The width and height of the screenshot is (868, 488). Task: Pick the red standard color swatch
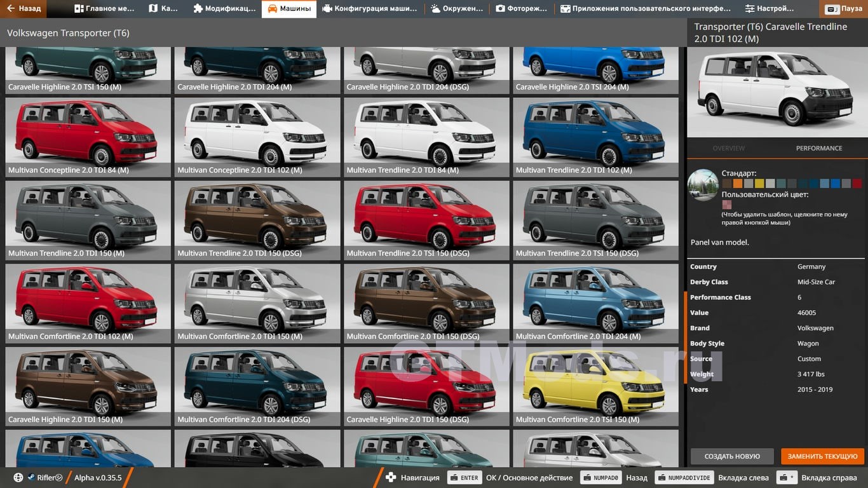click(857, 184)
